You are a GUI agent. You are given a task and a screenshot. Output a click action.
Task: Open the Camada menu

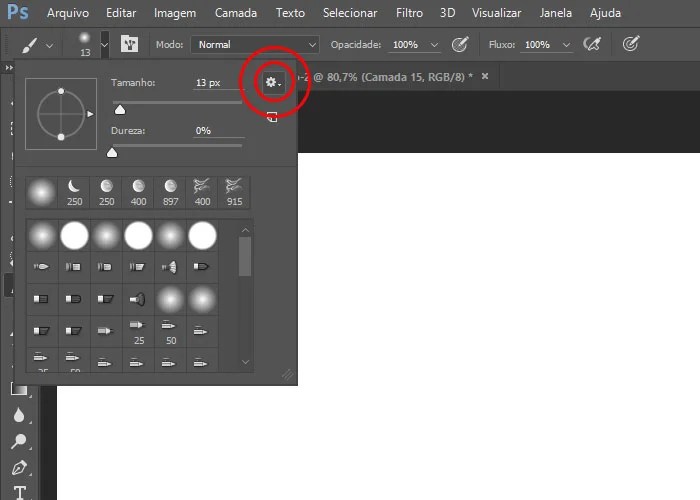tap(236, 13)
